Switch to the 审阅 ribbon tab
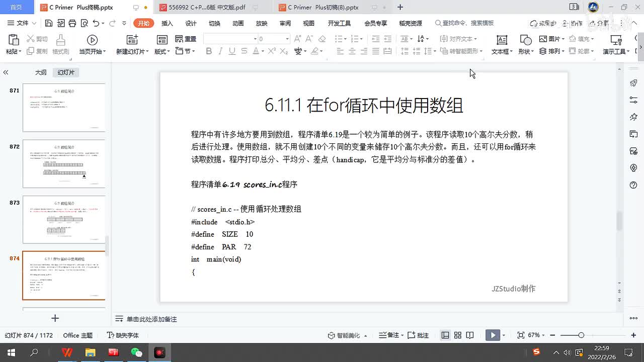 tap(285, 23)
